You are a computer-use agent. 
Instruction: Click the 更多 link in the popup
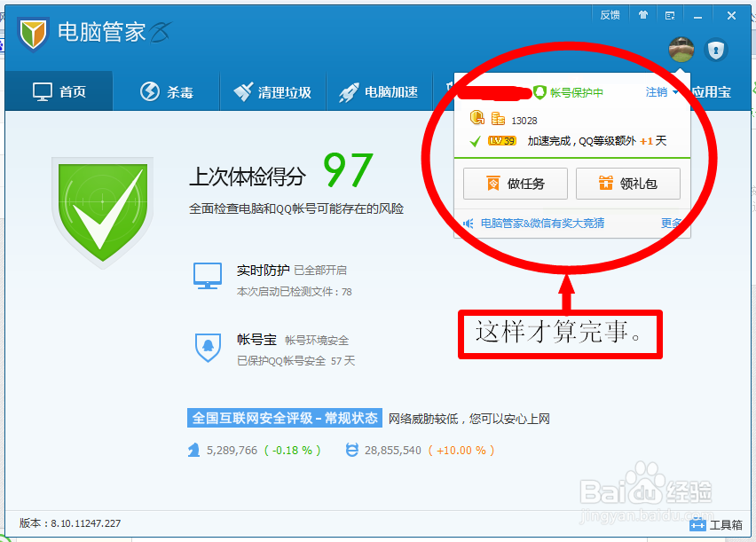click(671, 224)
